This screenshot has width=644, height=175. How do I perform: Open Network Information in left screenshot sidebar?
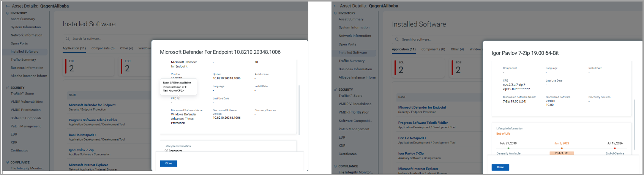coord(26,35)
